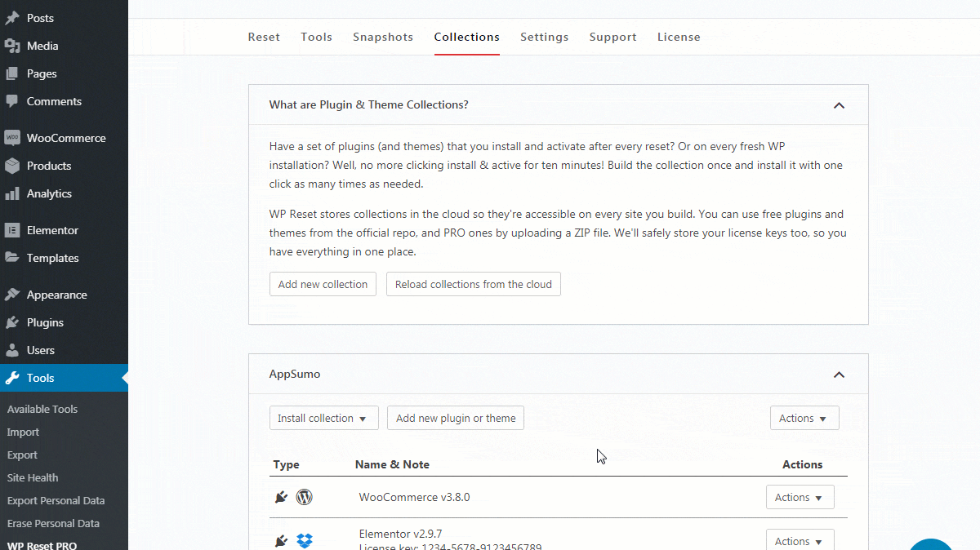Click the WordPress logo beside WooCommerce v3.8.0
980x550 pixels.
(x=304, y=497)
